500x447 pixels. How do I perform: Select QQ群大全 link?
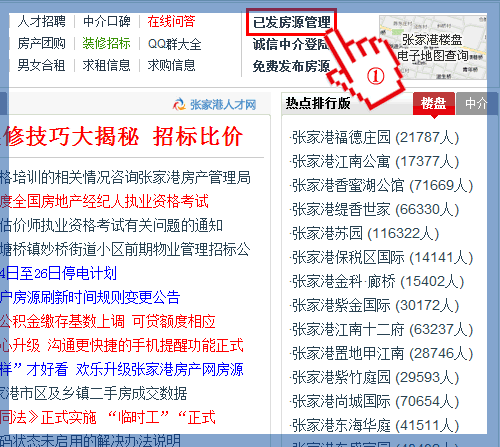tap(175, 44)
